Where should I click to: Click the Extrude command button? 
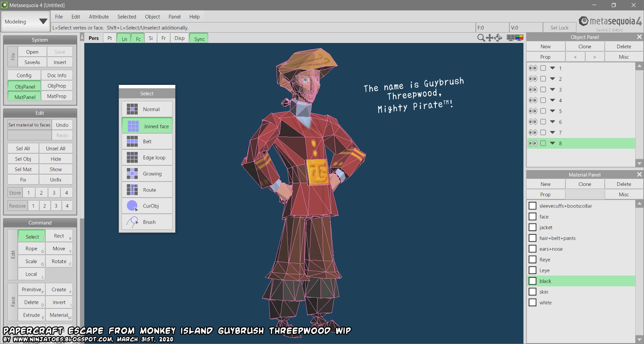pyautogui.click(x=31, y=315)
